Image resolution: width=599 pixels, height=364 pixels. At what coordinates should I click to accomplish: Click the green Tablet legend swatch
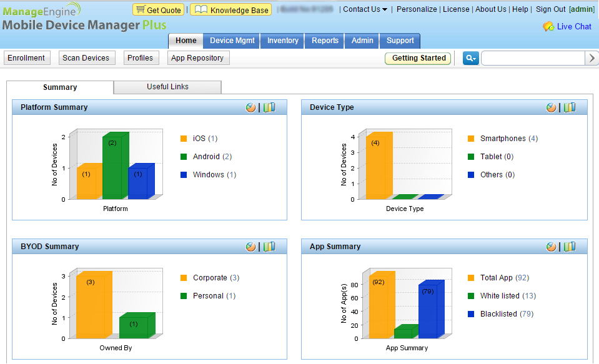pyautogui.click(x=471, y=157)
